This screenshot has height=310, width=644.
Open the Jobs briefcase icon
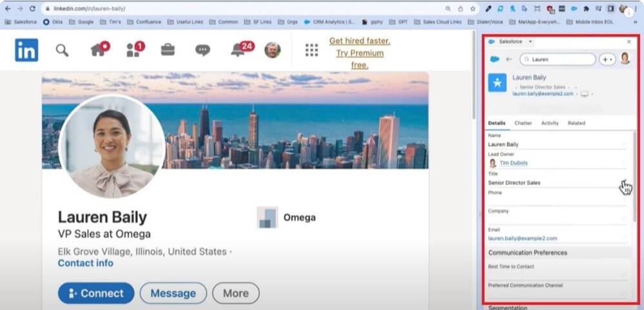168,50
